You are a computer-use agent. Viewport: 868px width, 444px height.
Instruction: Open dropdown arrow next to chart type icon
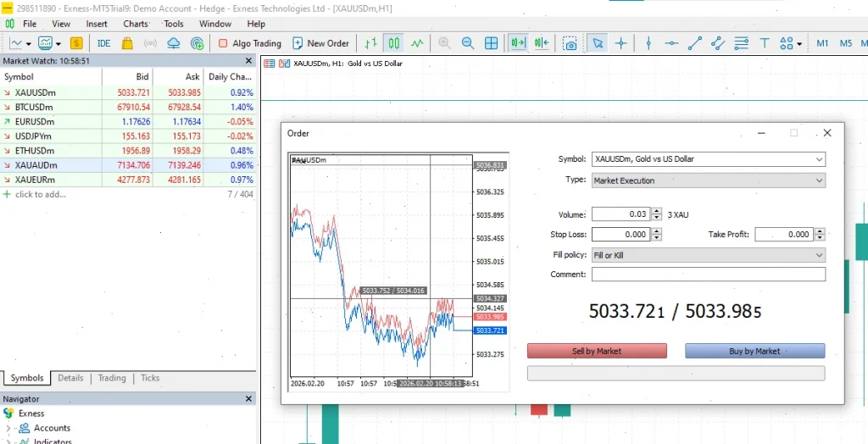coord(28,44)
